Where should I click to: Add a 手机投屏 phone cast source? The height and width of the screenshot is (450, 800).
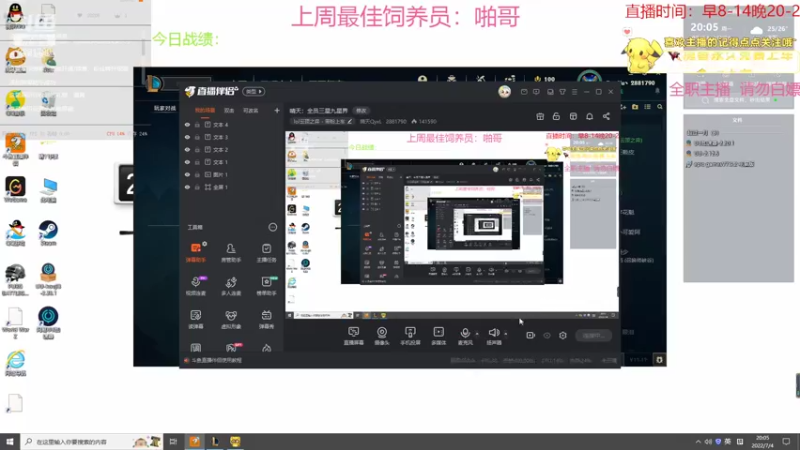[410, 336]
